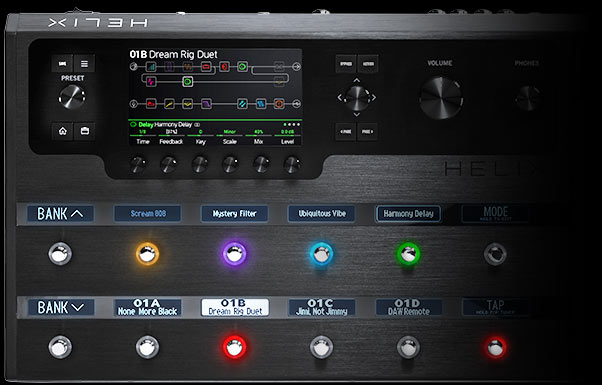Stomp the BANK up footswitch
This screenshot has width=602, height=385.
[60, 254]
